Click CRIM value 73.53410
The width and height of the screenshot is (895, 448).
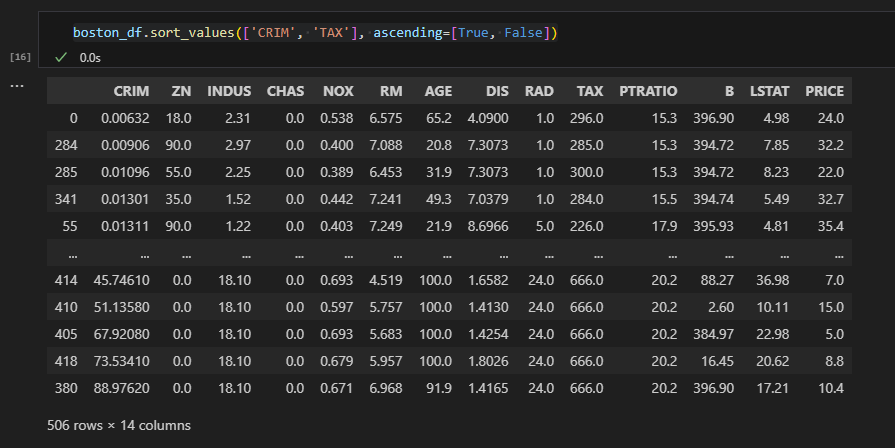(x=122, y=361)
